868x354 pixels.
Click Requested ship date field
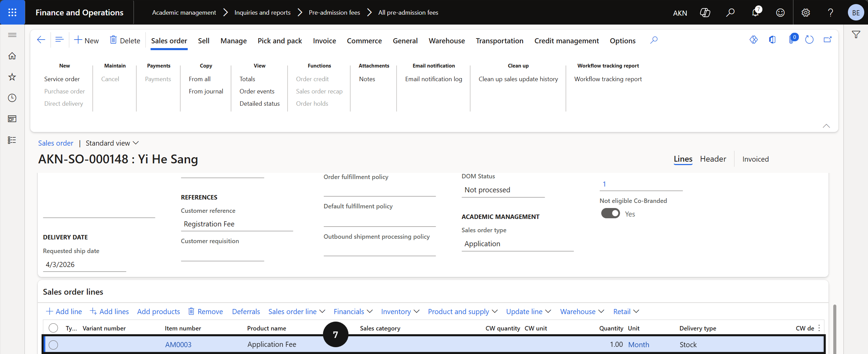tap(84, 265)
